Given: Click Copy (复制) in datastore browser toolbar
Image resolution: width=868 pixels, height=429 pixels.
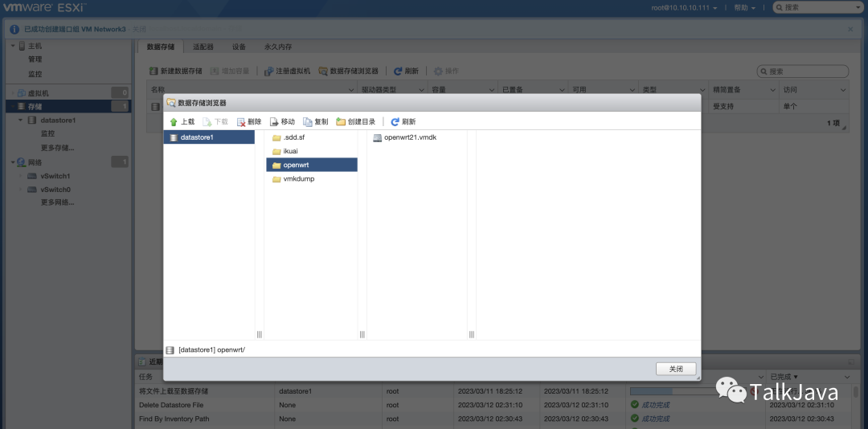Looking at the screenshot, I should click(316, 122).
